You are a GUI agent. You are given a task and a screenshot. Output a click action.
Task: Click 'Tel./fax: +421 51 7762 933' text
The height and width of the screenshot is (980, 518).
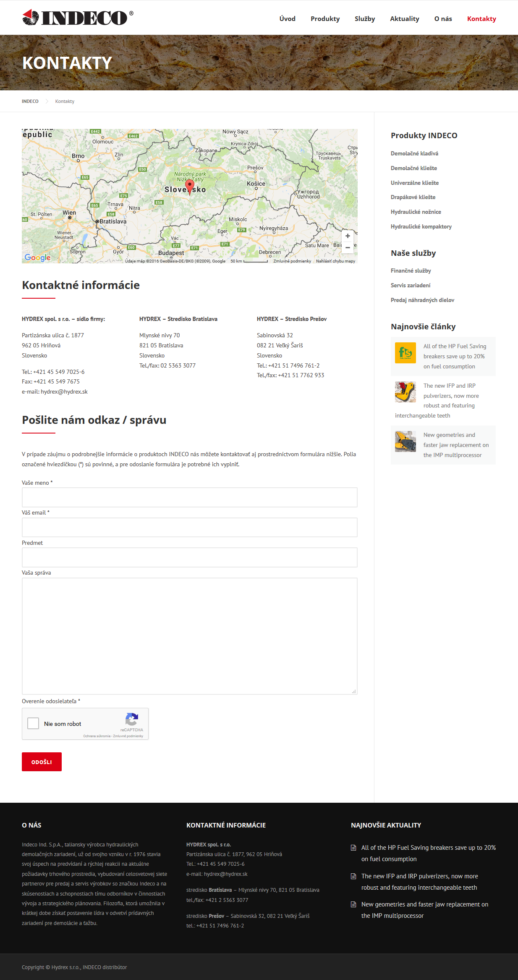(290, 375)
